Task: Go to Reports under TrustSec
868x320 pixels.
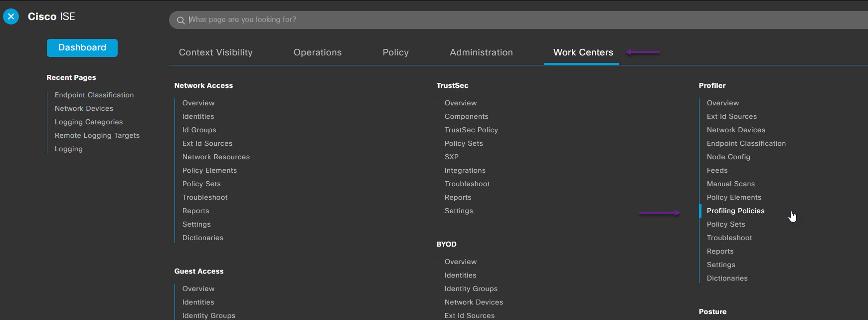Action: (458, 197)
